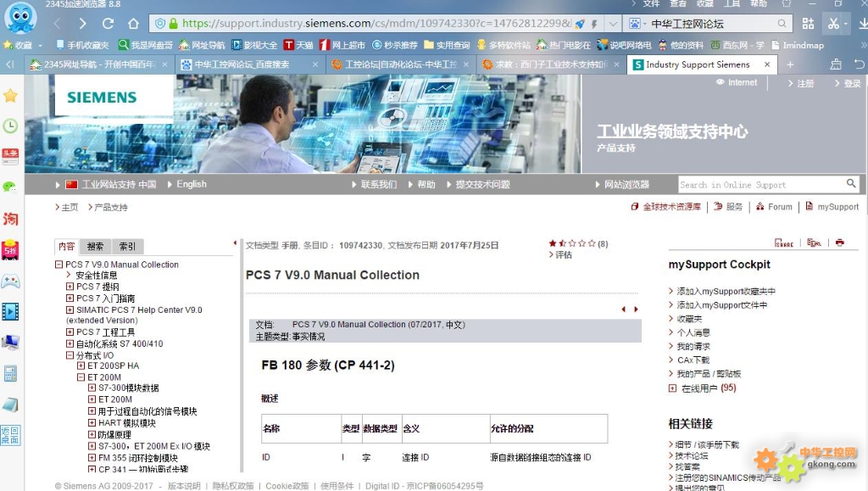
Task: Expand the PCS 7 提纲 tree node
Action: tap(70, 287)
